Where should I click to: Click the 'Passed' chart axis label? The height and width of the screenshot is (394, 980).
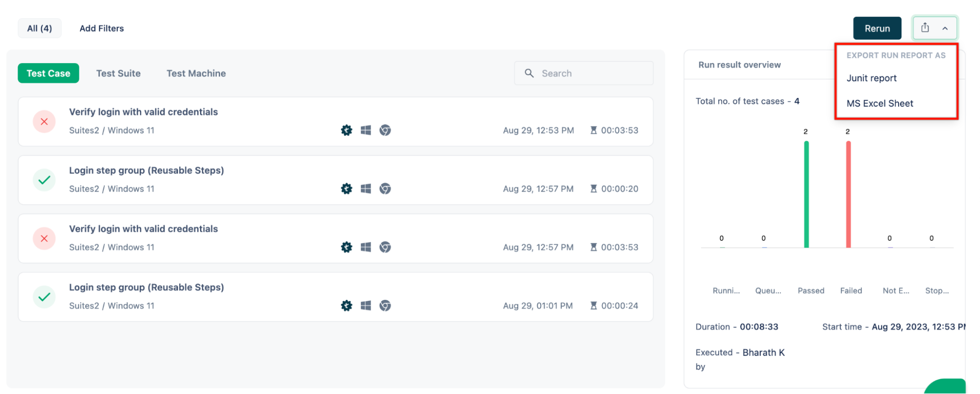point(811,291)
